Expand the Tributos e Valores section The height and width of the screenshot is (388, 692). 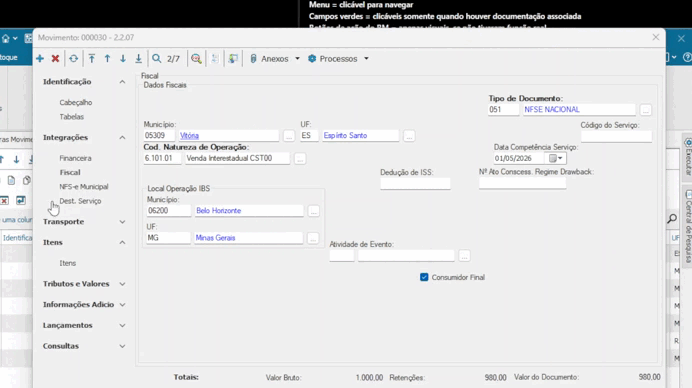click(122, 284)
